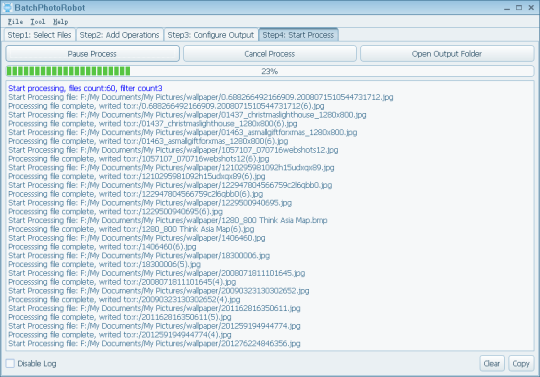540x377 pixels.
Task: Click the 'Start processing, files count:60' log line
Action: pyautogui.click(x=85, y=88)
